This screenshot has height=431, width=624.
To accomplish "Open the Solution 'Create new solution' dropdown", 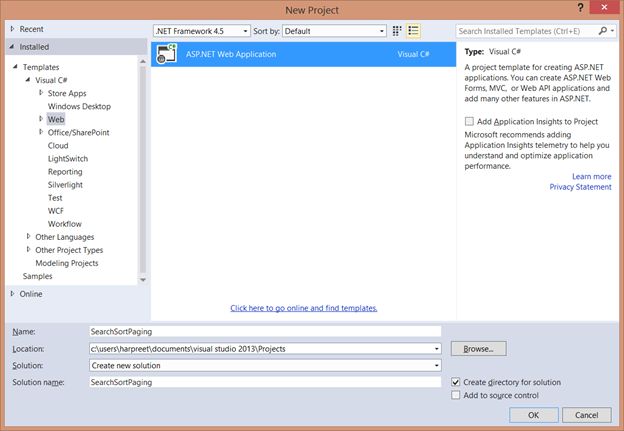I will (437, 365).
